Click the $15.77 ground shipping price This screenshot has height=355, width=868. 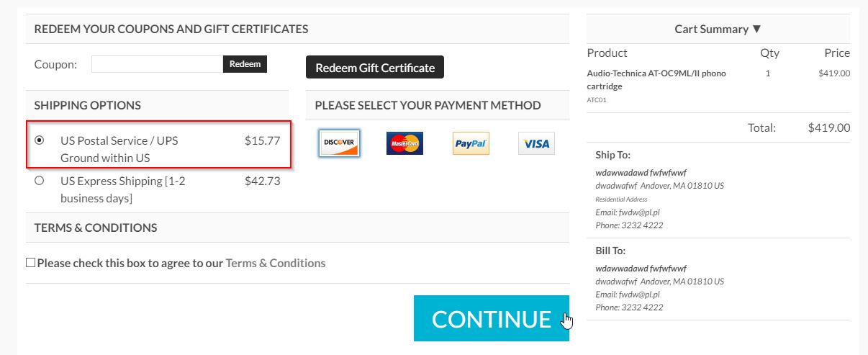[262, 140]
